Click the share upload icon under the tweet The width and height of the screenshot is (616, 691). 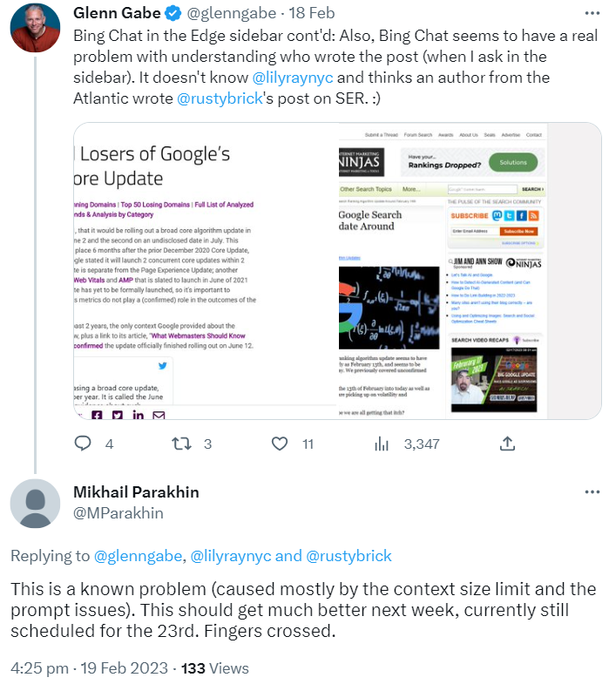tap(480, 444)
